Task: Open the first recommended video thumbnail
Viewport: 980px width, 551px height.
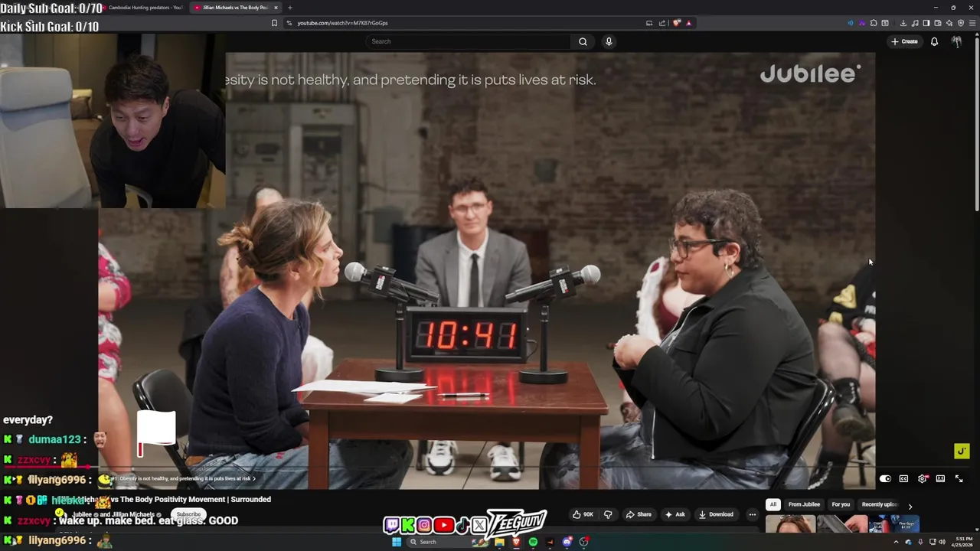Action: [791, 524]
